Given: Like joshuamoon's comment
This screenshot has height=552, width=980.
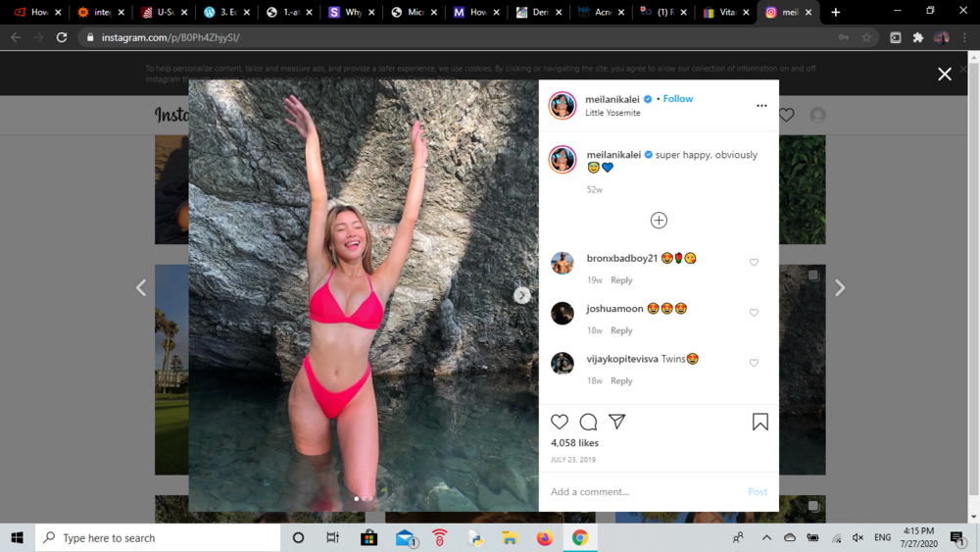Looking at the screenshot, I should 754,313.
